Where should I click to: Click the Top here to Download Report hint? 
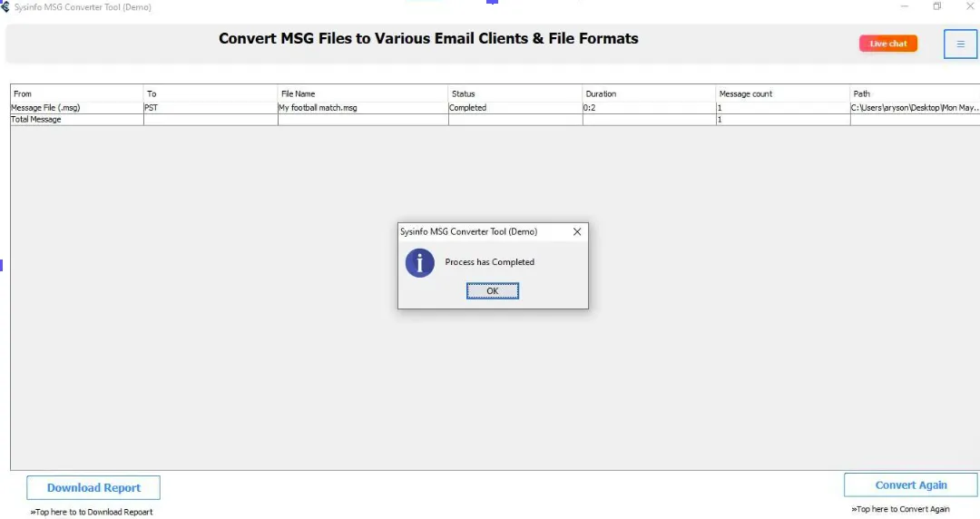pos(92,512)
